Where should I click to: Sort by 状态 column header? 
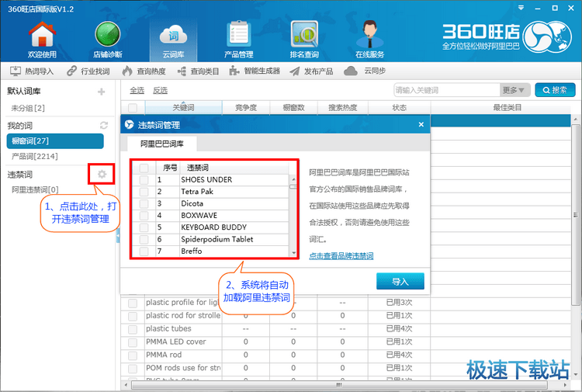400,108
